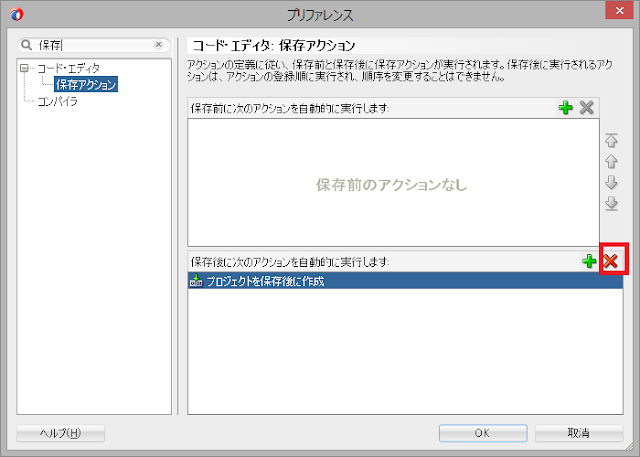Screen dimensions: 640x457
Task: Click empty list text 保存前のアクションなし
Action: pos(392,185)
